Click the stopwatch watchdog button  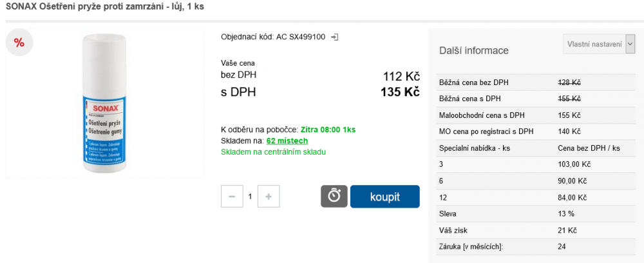point(334,197)
